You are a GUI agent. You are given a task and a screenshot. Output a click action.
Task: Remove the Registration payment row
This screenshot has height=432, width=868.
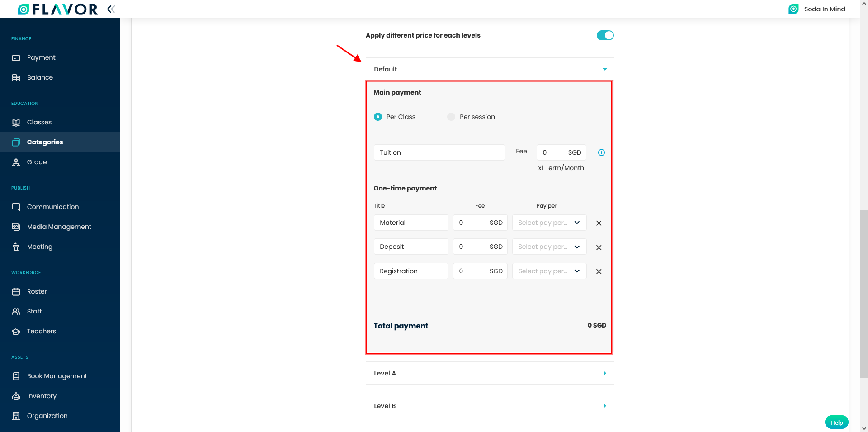(x=599, y=271)
